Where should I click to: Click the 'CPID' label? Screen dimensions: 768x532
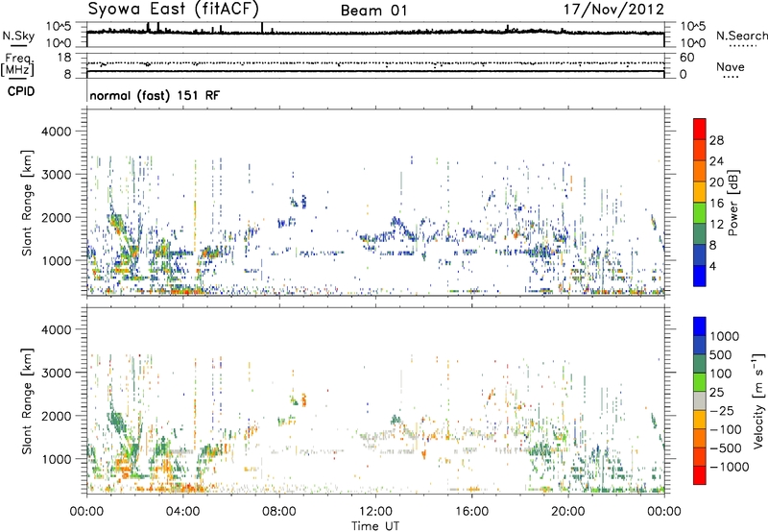coord(21,91)
